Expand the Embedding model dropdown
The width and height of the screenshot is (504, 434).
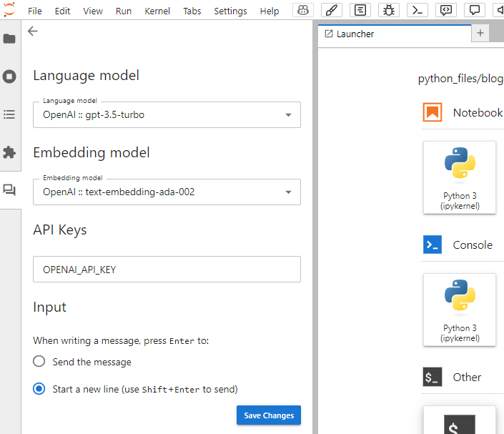coord(167,192)
